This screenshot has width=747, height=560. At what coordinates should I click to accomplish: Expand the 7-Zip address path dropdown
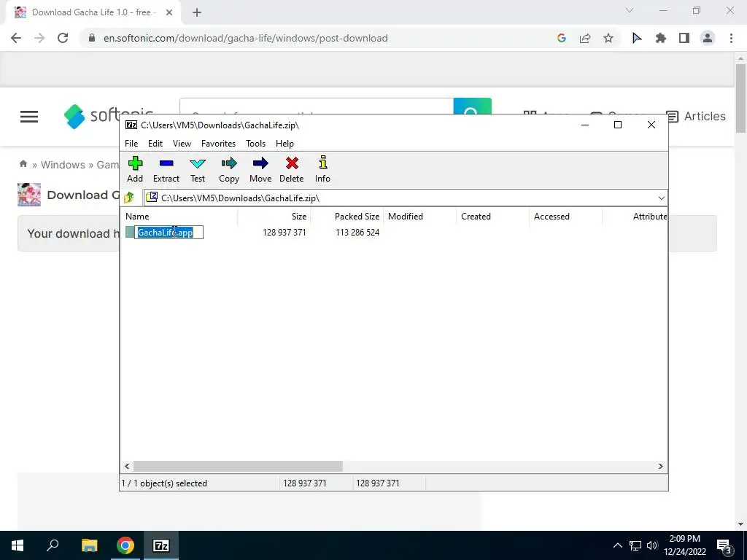(x=661, y=198)
